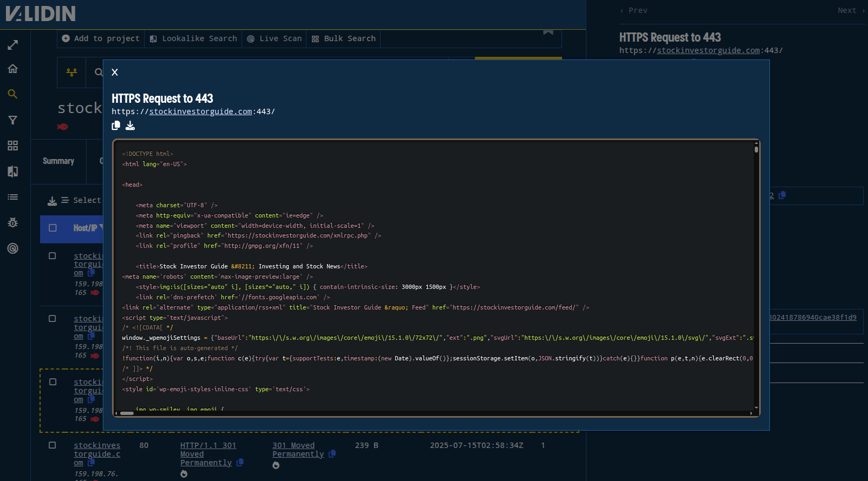Copy response body via copy icon in modal
This screenshot has height=481, width=868.
[x=116, y=126]
